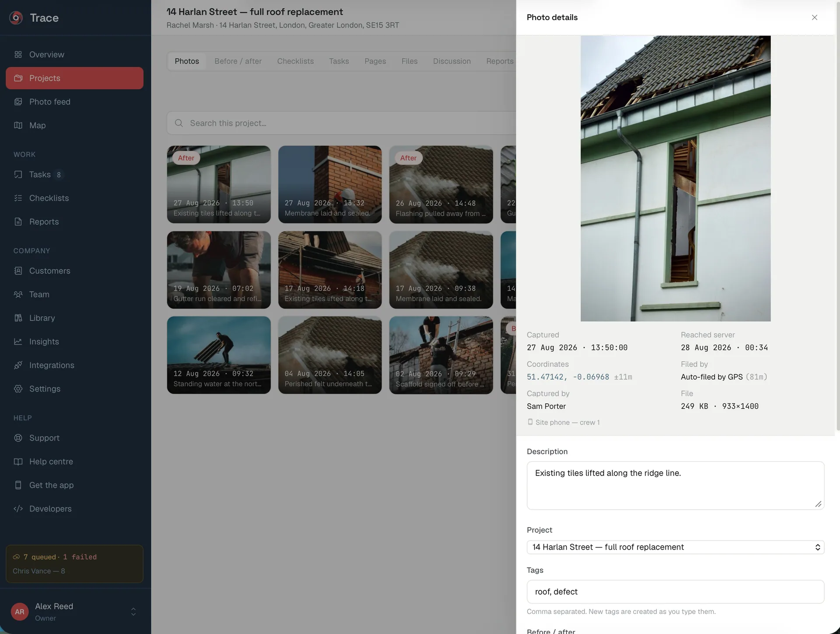The height and width of the screenshot is (634, 840).
Task: Switch to the Before / after tab
Action: tap(238, 61)
